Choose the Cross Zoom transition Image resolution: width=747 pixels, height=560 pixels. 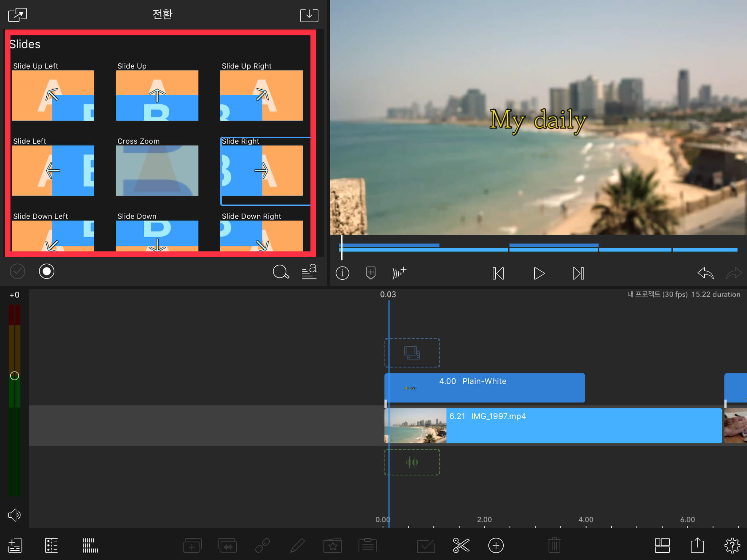point(157,170)
